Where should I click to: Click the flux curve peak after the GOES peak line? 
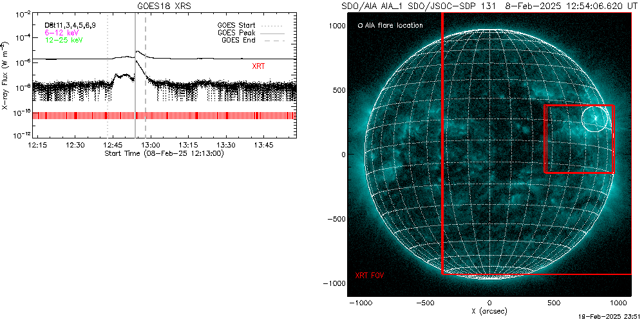pyautogui.click(x=138, y=52)
